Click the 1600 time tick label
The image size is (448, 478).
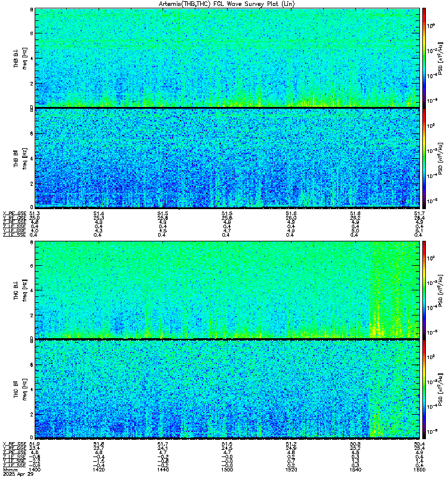tap(419, 470)
